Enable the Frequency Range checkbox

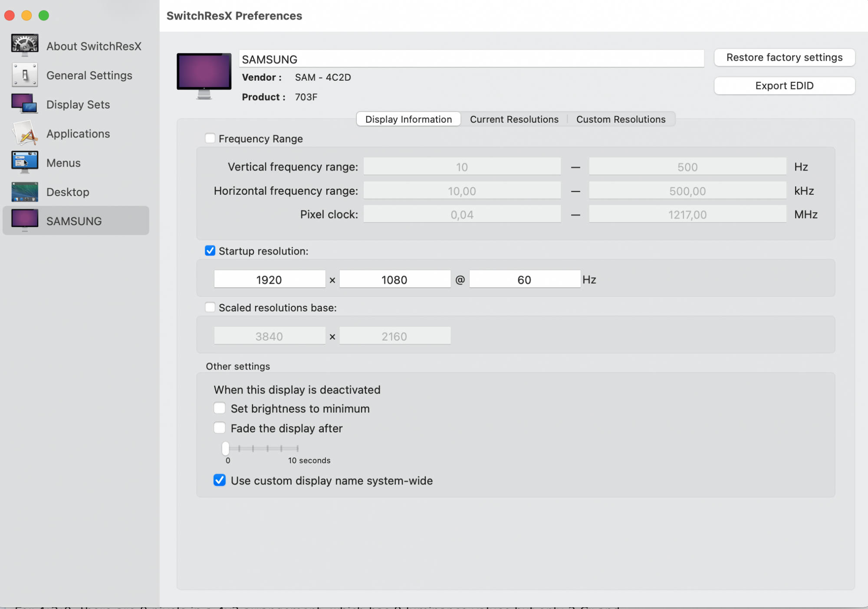(x=210, y=138)
